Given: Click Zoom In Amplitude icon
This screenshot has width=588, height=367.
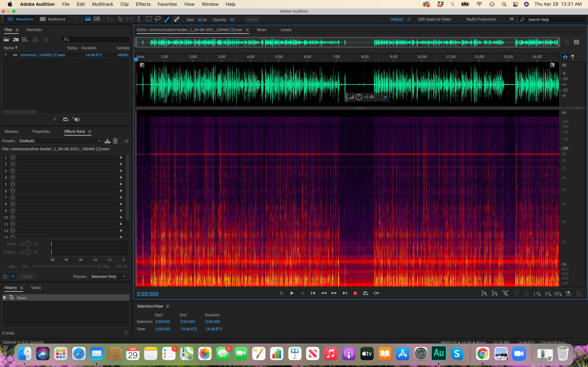Looking at the screenshot, I should click(484, 293).
